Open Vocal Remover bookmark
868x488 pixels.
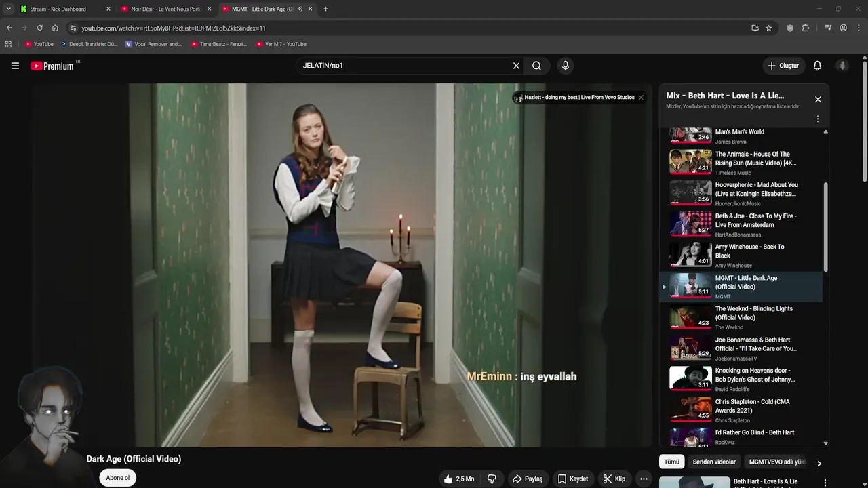click(154, 44)
